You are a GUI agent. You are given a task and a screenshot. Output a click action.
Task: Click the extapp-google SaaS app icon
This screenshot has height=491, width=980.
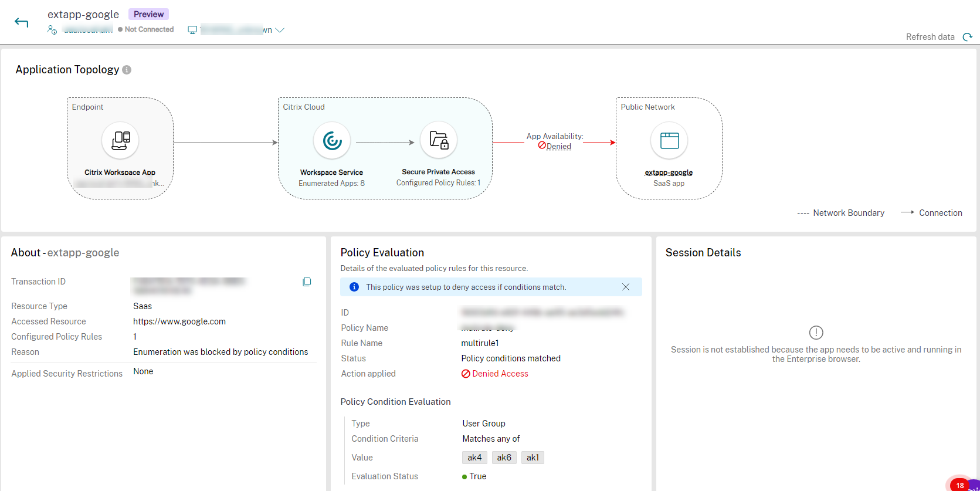[669, 141]
